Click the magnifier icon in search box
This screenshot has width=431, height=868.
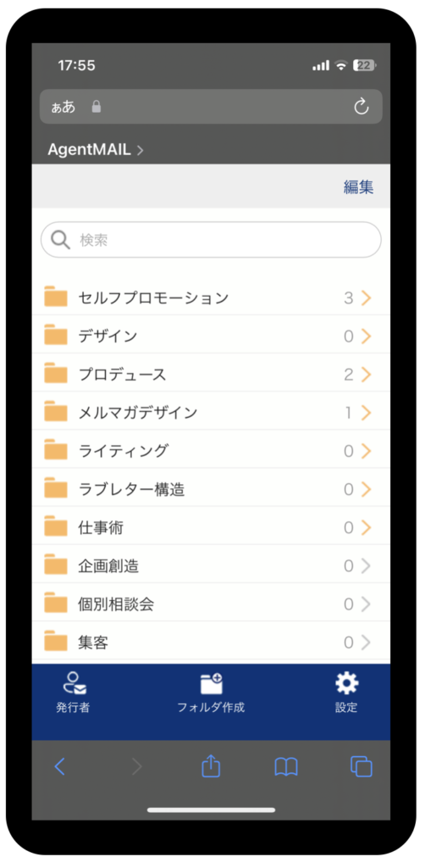coord(60,240)
